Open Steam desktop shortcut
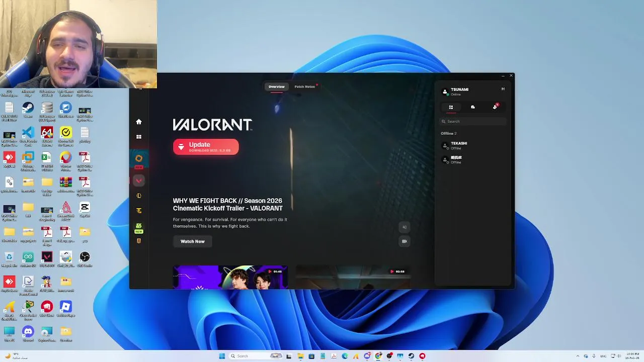 (x=28, y=110)
